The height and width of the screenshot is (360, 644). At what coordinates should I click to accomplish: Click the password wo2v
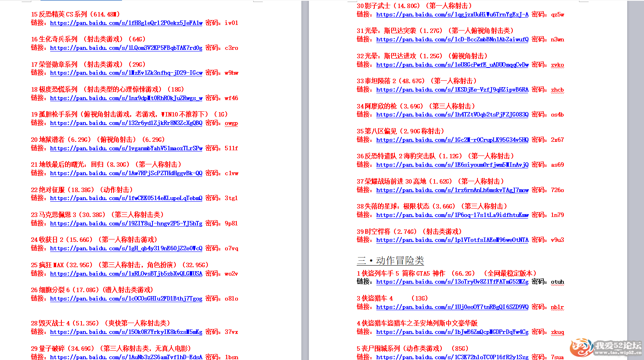click(232, 274)
